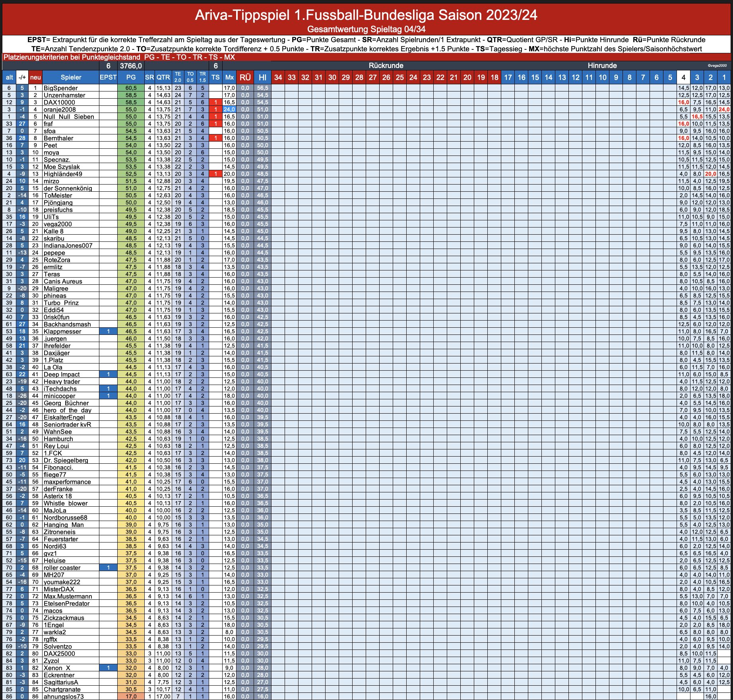
Task: Select player name 'Nordborusse68'
Action: pyautogui.click(x=65, y=517)
